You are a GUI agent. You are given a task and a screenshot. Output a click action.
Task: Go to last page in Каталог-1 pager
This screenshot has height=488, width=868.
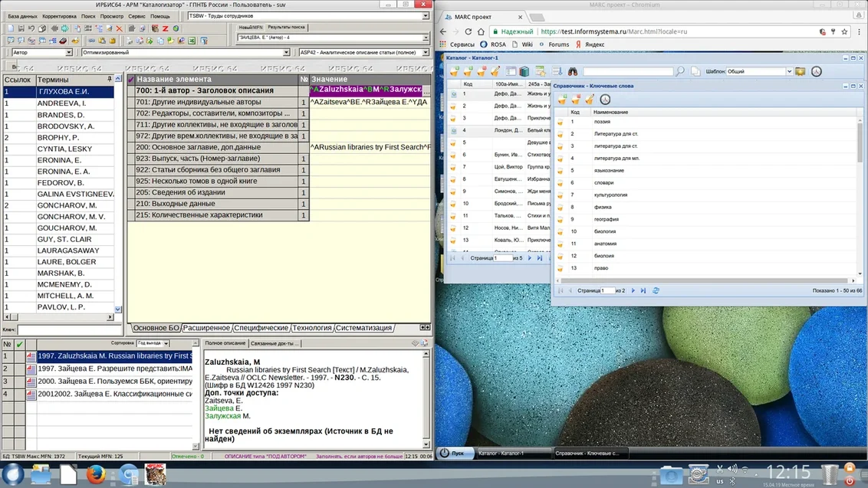pyautogui.click(x=540, y=258)
